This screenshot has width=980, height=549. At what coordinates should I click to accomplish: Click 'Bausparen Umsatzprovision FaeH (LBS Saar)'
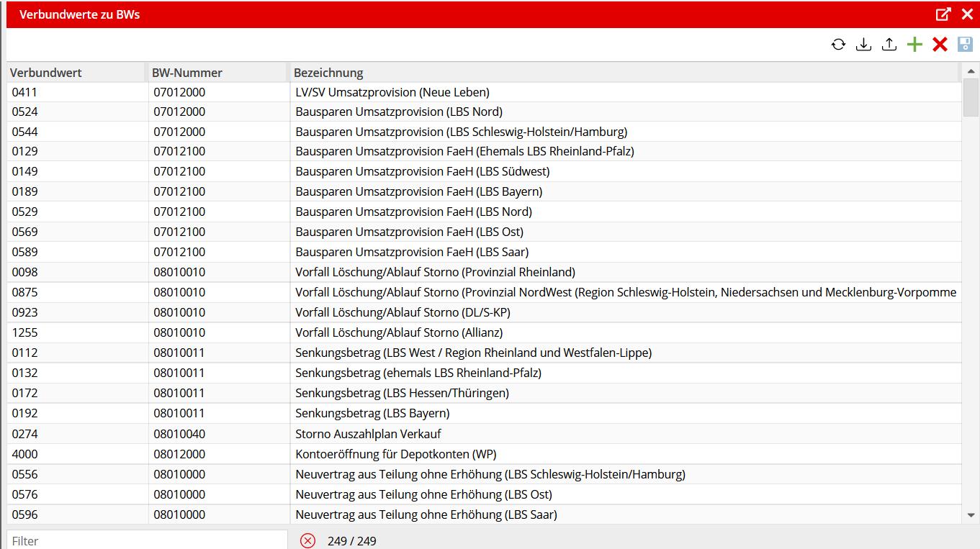point(412,252)
